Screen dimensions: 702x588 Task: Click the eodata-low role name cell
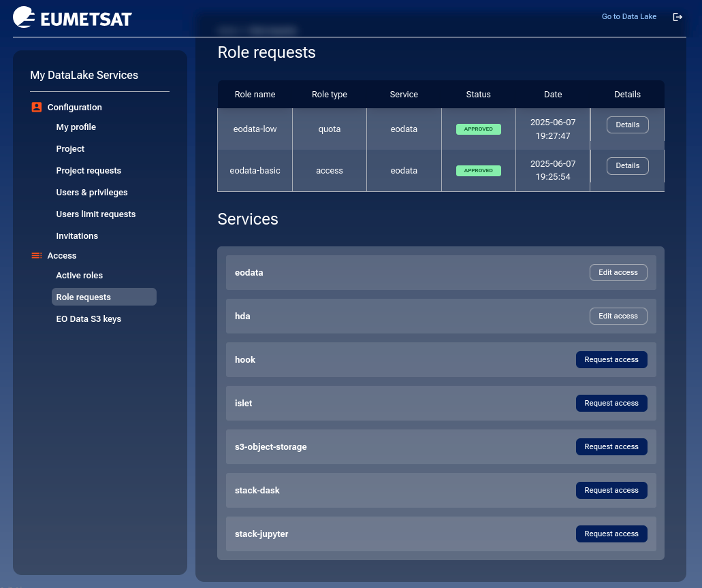point(255,129)
